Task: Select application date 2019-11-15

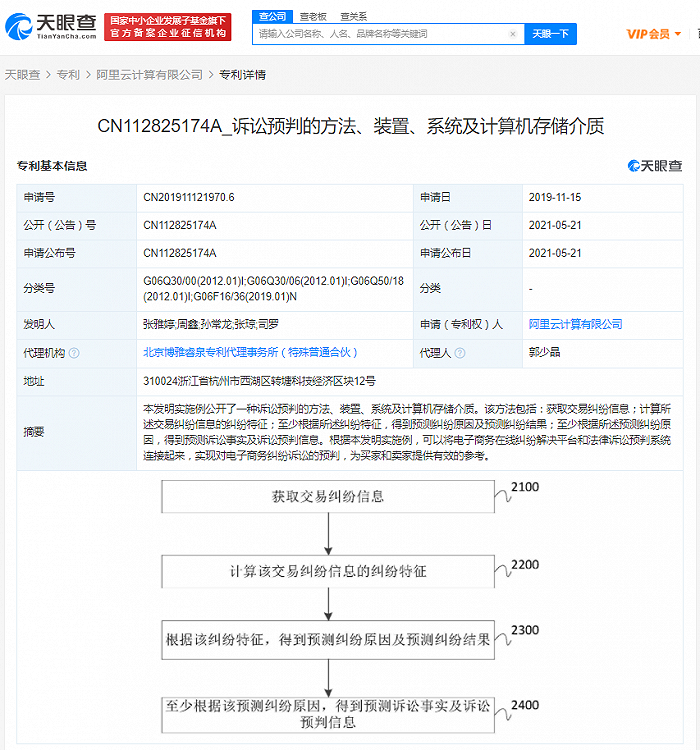Action: (555, 198)
